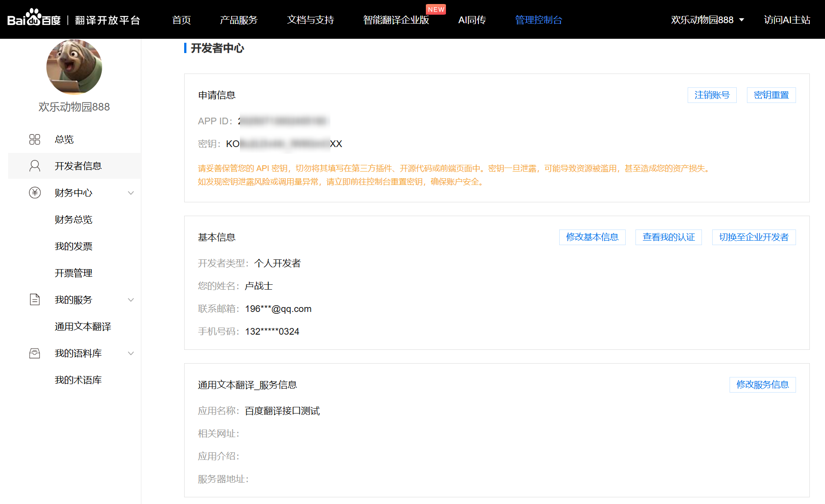This screenshot has width=825, height=504.
Task: Click the 我的服务 sidebar label
Action: (74, 300)
